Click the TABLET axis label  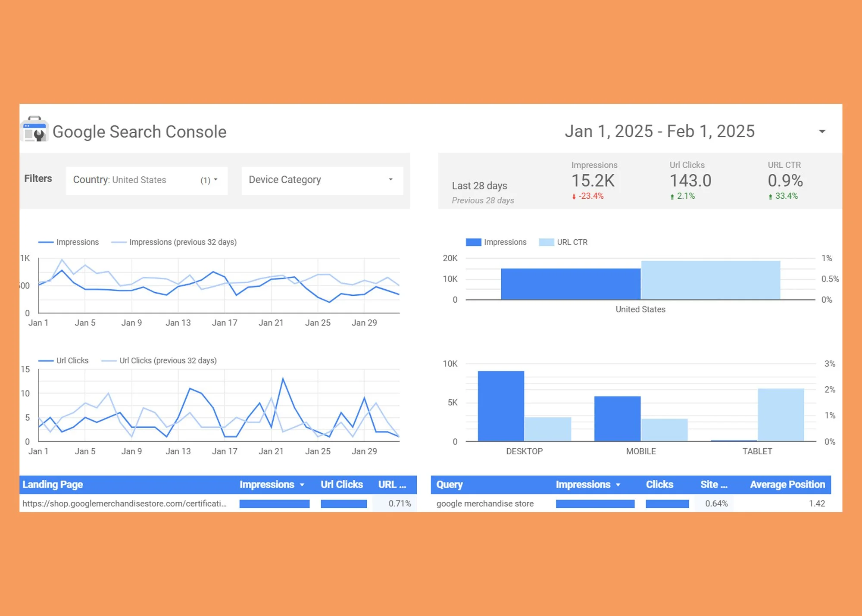coord(757,451)
